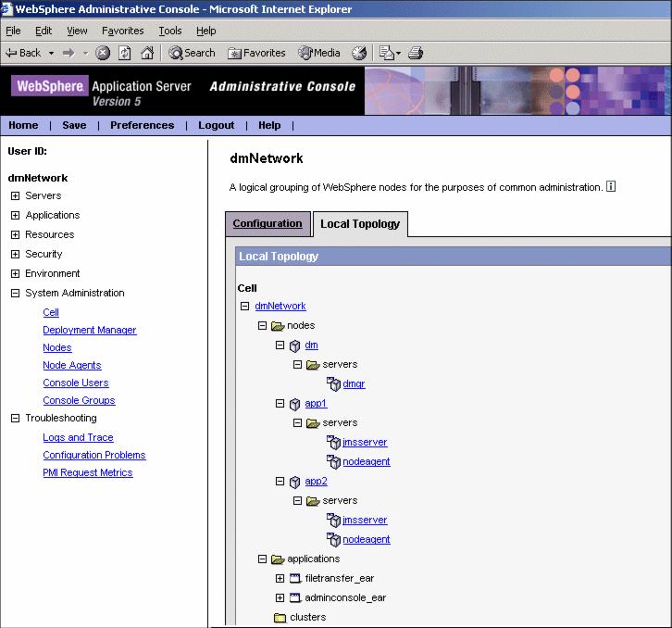
Task: Click the Mail toolbar icon
Action: click(x=387, y=53)
